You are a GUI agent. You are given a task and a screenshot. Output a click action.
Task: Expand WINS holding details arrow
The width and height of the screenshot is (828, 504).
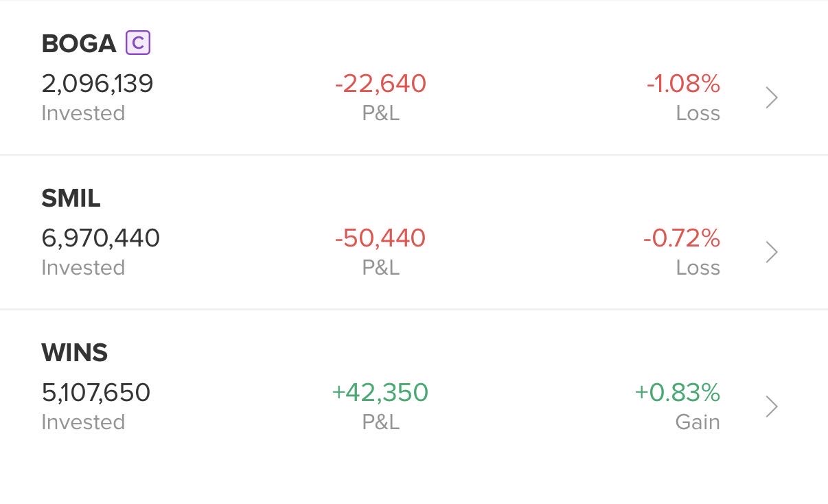(x=772, y=407)
